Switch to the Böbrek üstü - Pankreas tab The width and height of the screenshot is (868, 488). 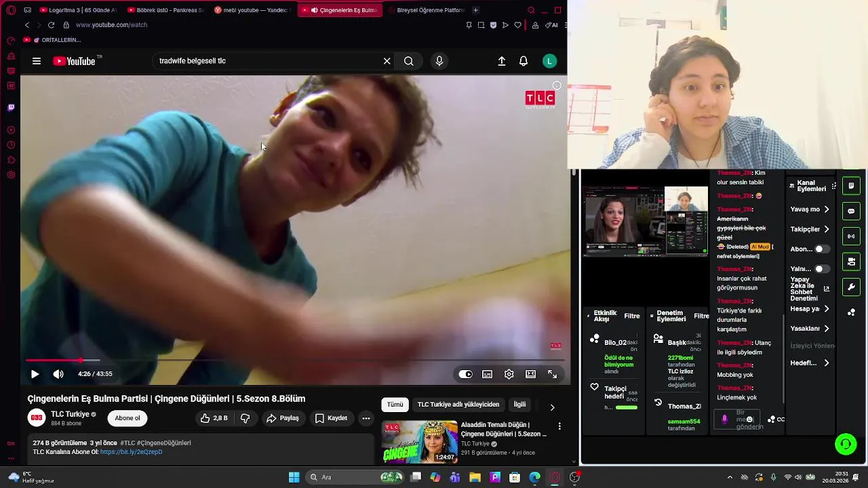click(x=165, y=10)
